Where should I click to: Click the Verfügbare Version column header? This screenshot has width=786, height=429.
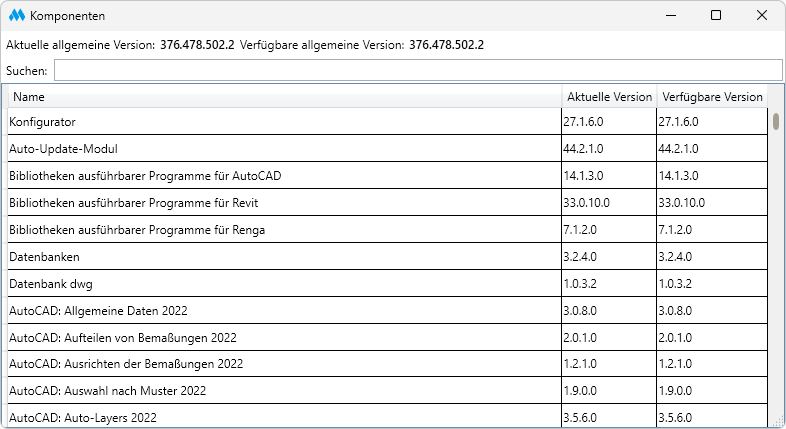tap(710, 97)
